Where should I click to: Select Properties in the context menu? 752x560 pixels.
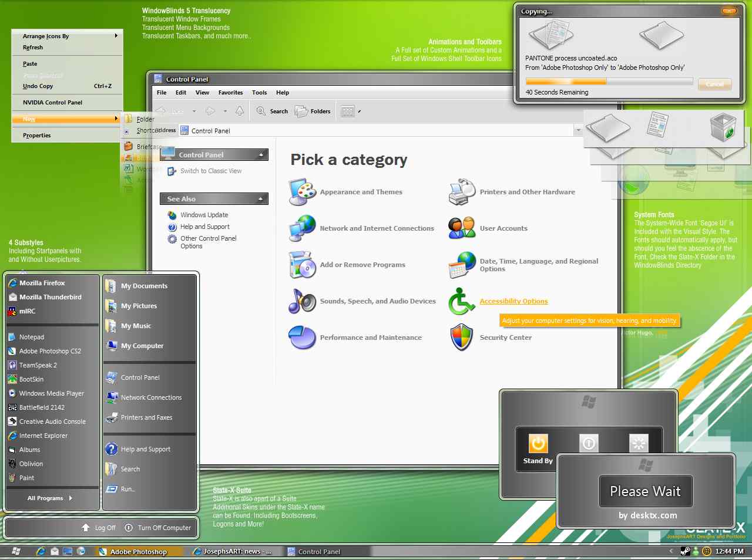(x=67, y=135)
